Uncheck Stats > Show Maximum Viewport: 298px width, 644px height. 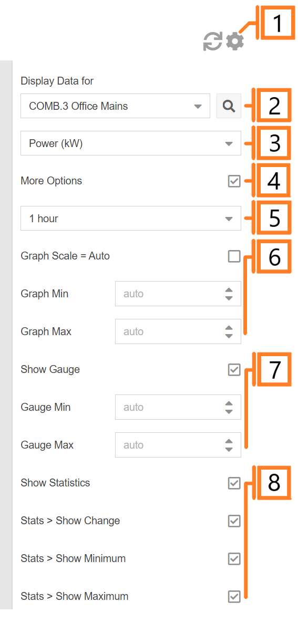click(234, 597)
